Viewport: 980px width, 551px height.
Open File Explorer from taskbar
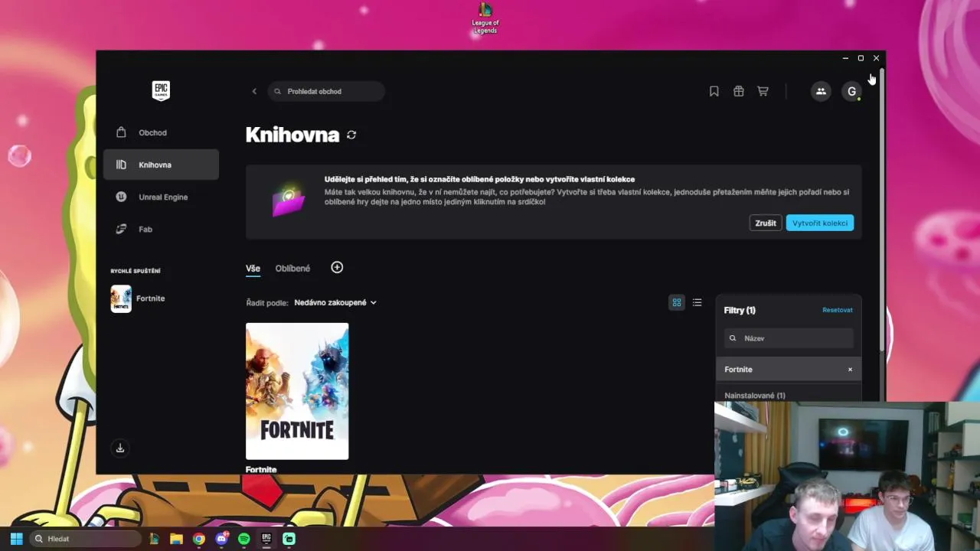point(176,539)
